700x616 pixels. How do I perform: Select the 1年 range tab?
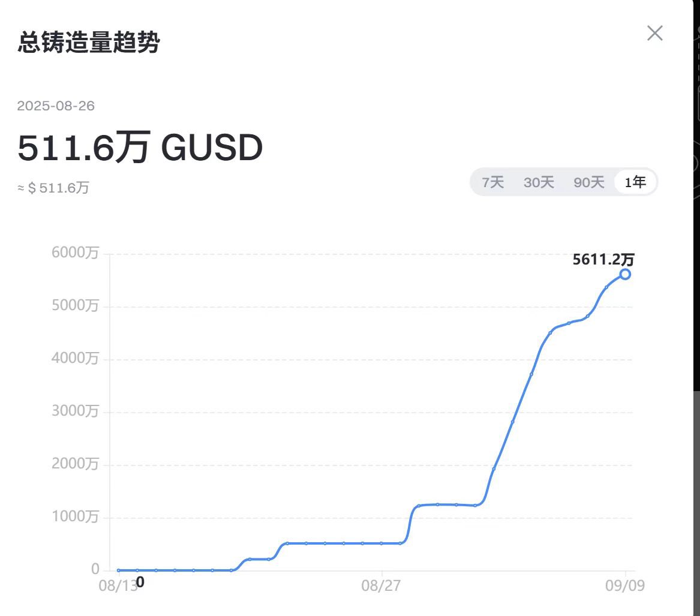635,182
